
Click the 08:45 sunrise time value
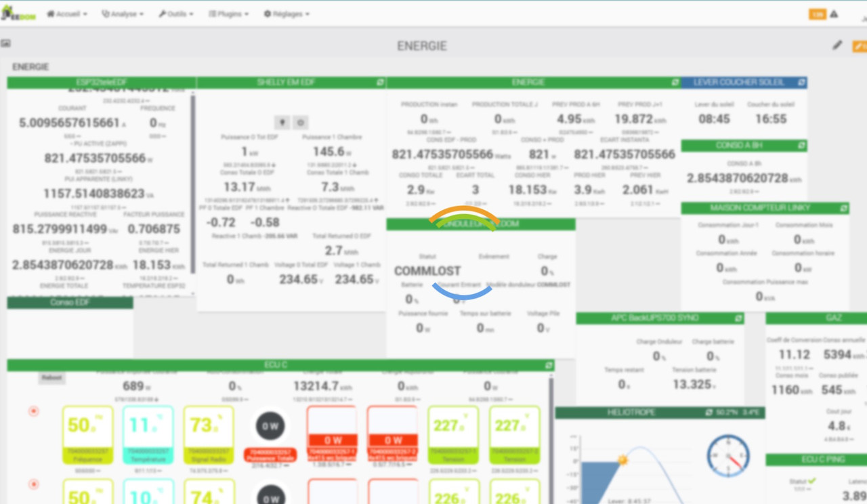[714, 119]
